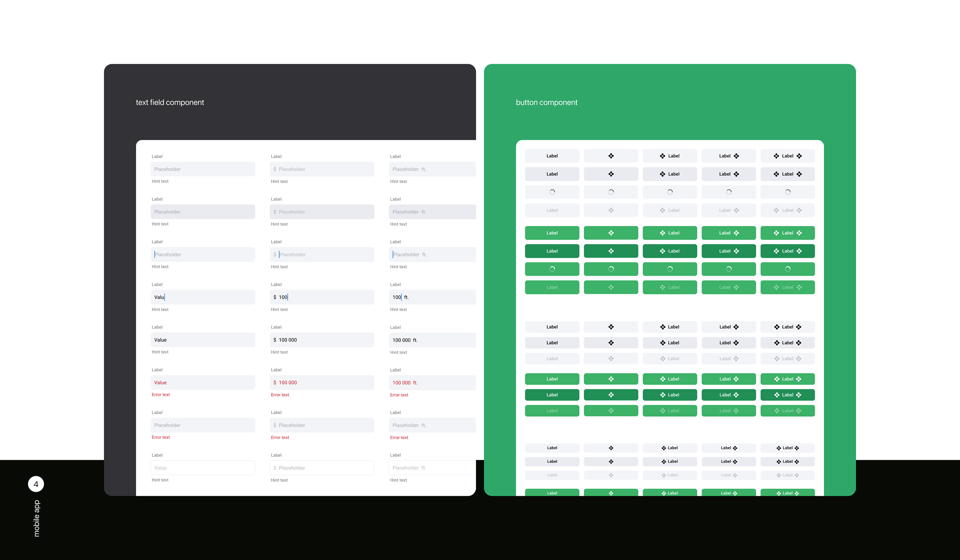Click the first light-green icon-only button
This screenshot has width=960, height=560.
click(x=611, y=233)
